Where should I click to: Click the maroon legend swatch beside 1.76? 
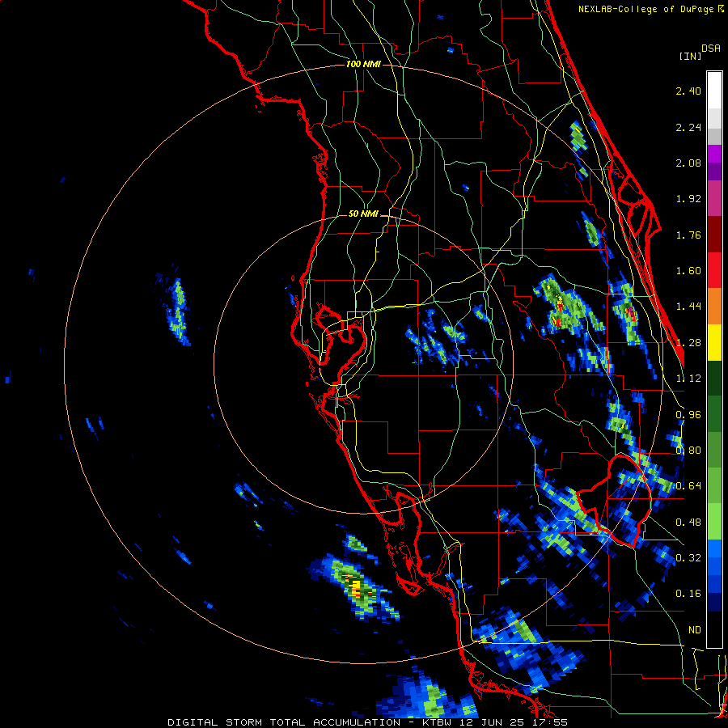coord(714,235)
